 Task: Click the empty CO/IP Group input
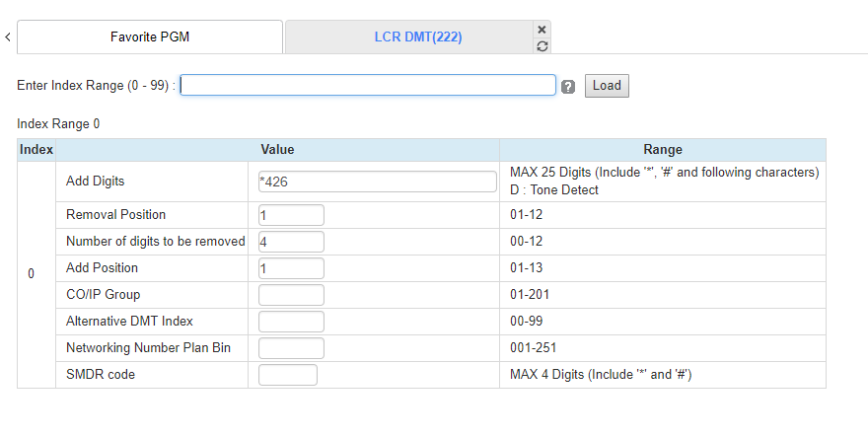pos(291,295)
